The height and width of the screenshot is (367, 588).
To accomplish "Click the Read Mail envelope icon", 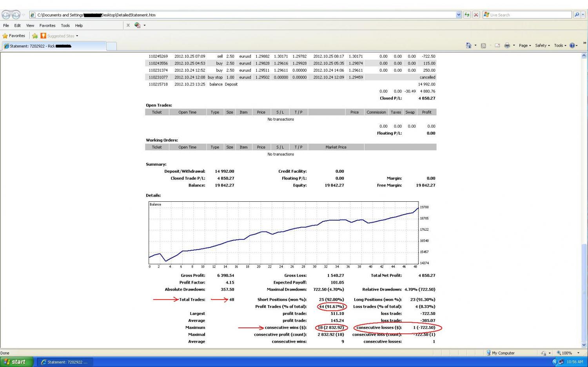I will click(x=497, y=45).
